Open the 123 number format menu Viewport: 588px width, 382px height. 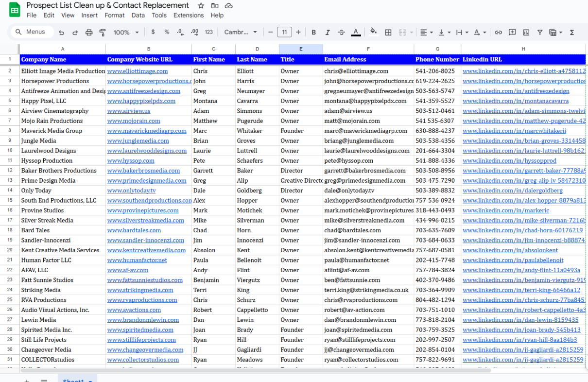click(209, 32)
